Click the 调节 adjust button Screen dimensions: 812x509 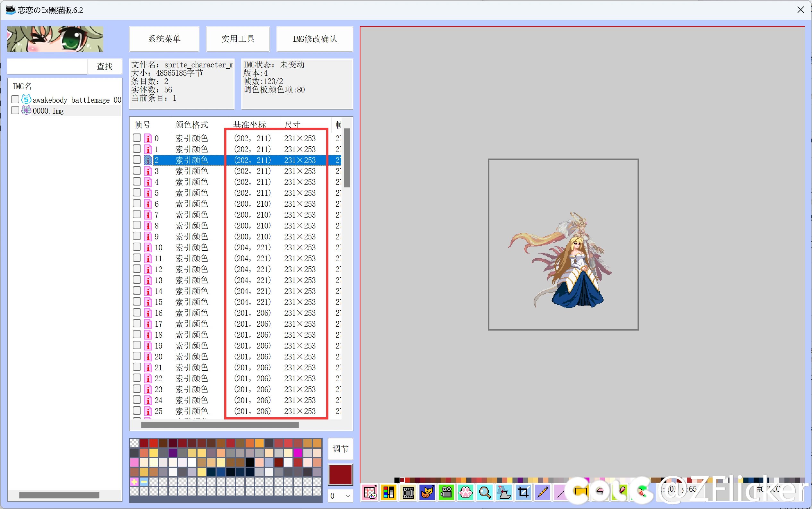click(340, 449)
